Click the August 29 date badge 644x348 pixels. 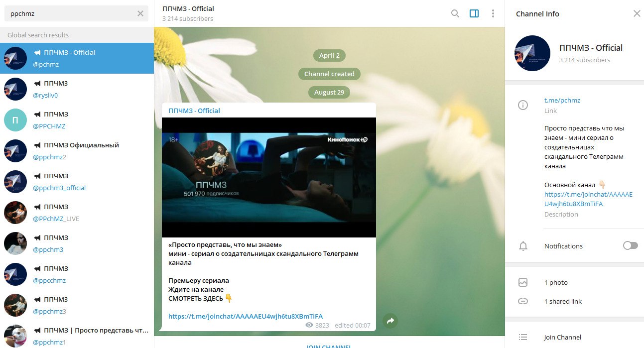tap(329, 92)
